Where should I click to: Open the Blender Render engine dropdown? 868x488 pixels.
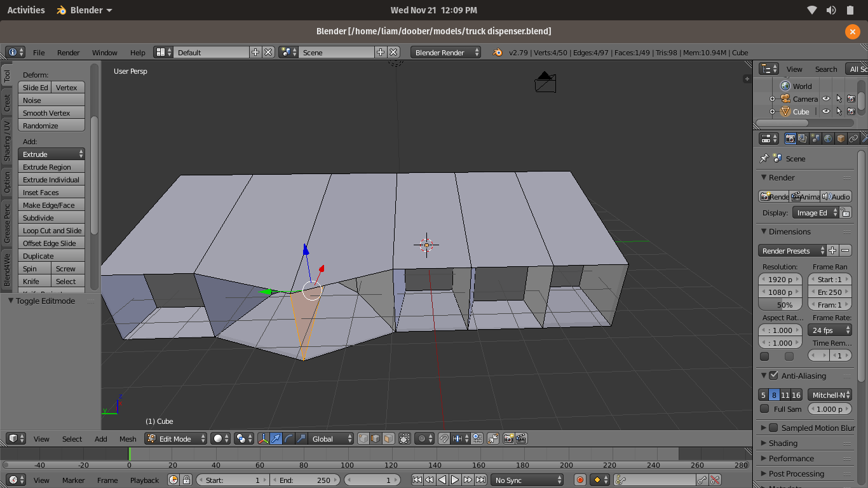[445, 53]
